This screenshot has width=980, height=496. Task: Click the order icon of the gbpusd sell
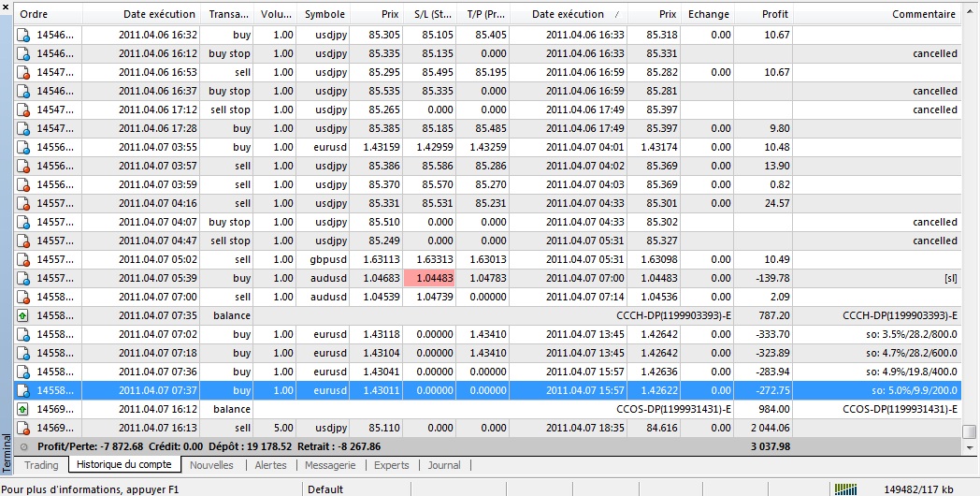[23, 259]
